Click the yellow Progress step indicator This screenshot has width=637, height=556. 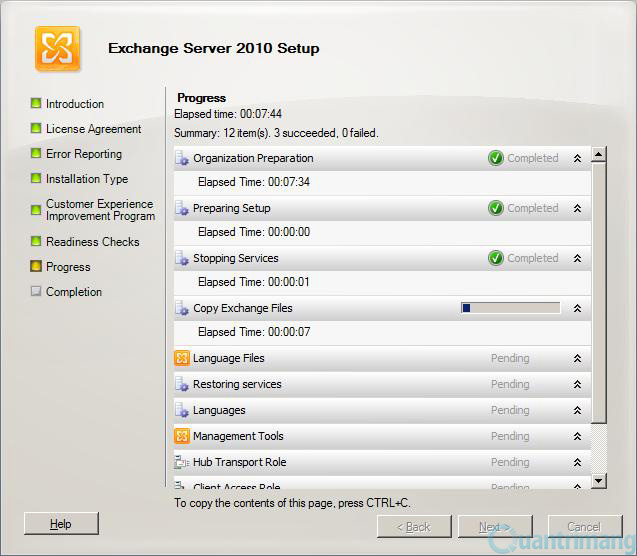tap(36, 266)
